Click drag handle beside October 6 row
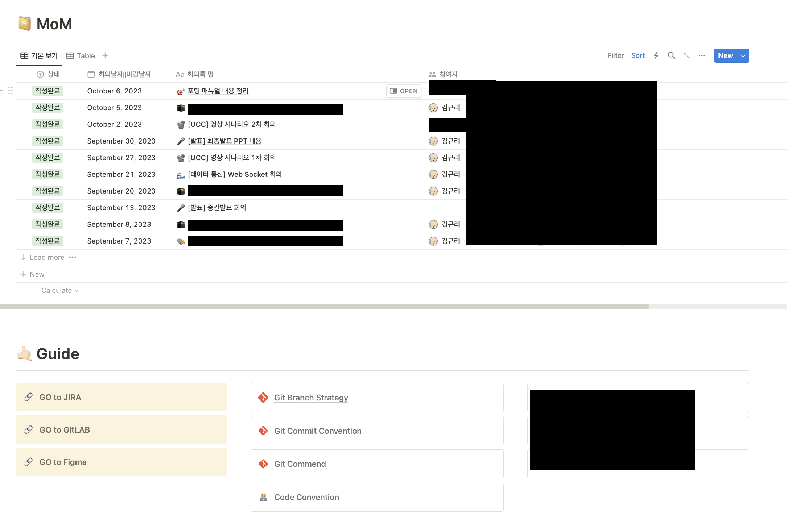787x532 pixels. coord(11,91)
